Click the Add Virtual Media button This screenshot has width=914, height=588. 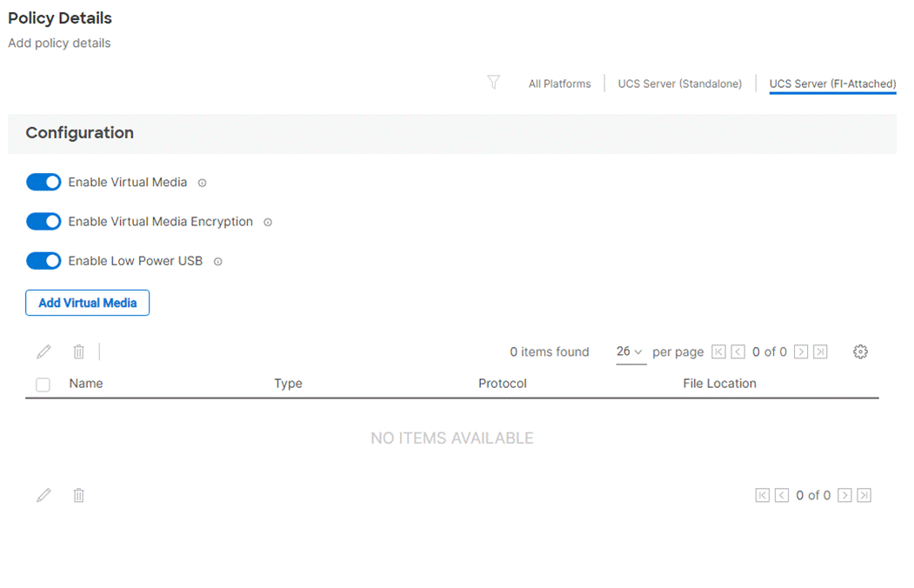tap(87, 302)
